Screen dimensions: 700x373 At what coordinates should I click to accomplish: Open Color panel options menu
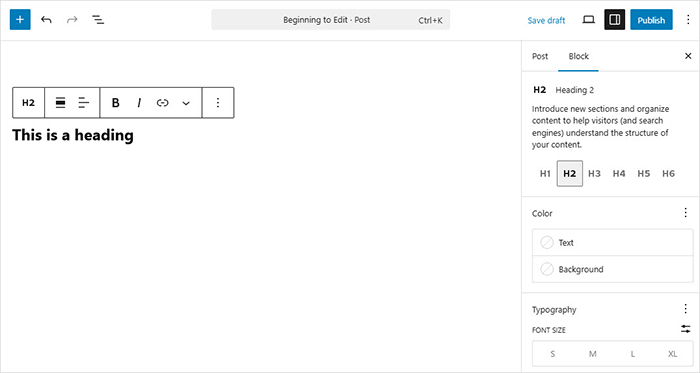point(686,213)
